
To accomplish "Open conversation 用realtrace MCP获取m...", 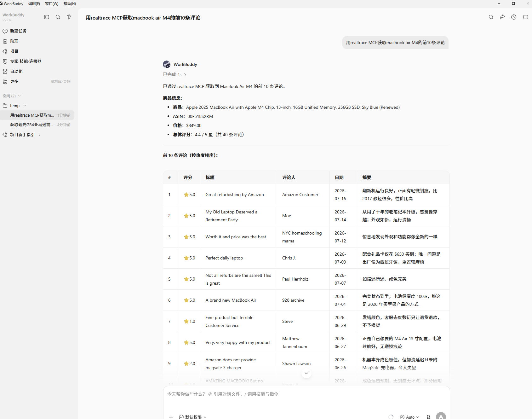I will point(37,115).
